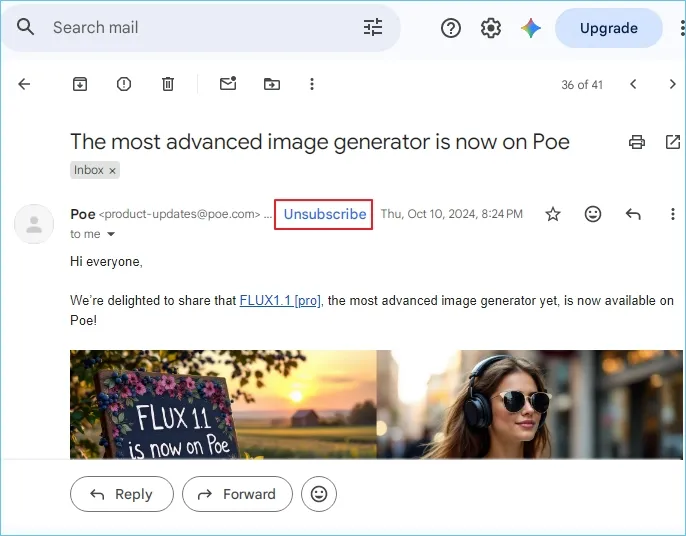Open email in new window
The width and height of the screenshot is (686, 536).
(x=673, y=142)
